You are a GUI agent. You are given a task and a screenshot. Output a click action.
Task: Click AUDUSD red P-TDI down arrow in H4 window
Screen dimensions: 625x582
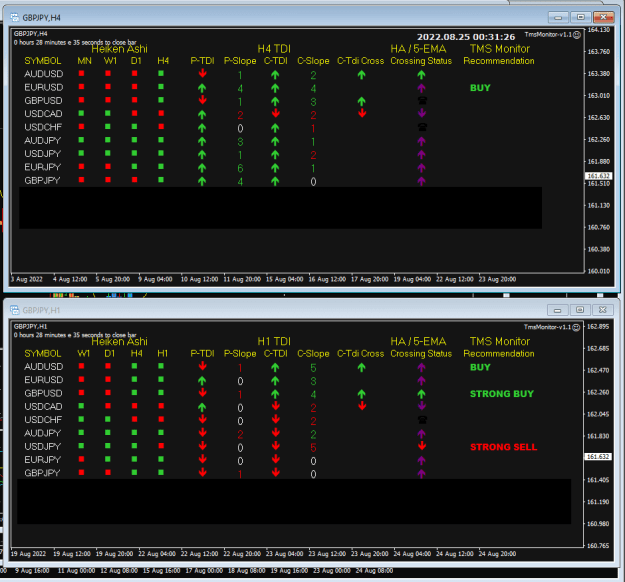tap(202, 73)
